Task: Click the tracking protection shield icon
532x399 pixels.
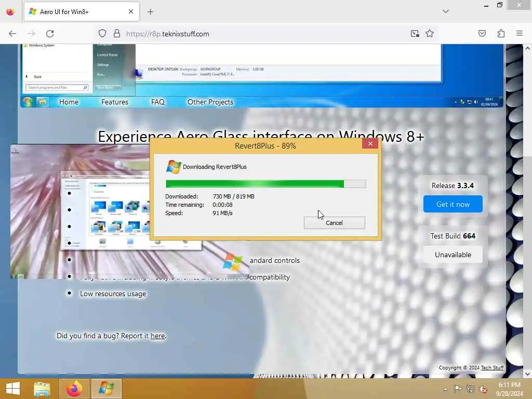Action: click(x=102, y=34)
